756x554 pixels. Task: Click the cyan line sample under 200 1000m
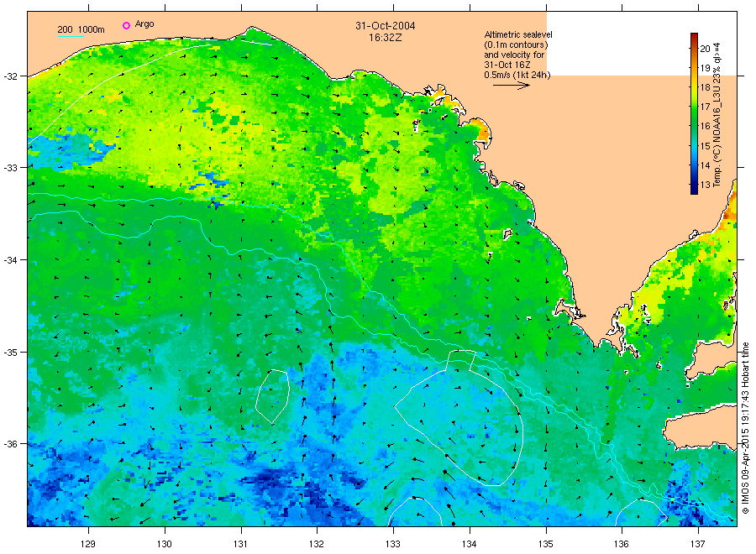click(x=71, y=36)
